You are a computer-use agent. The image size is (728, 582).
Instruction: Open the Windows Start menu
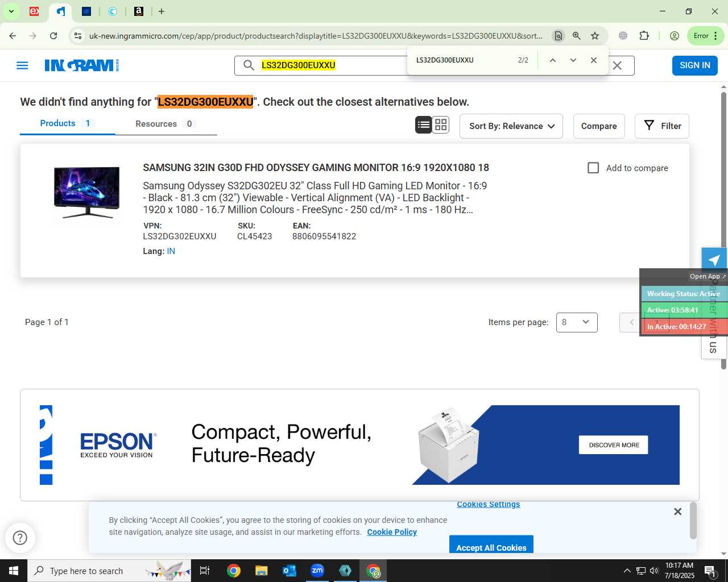coord(14,571)
